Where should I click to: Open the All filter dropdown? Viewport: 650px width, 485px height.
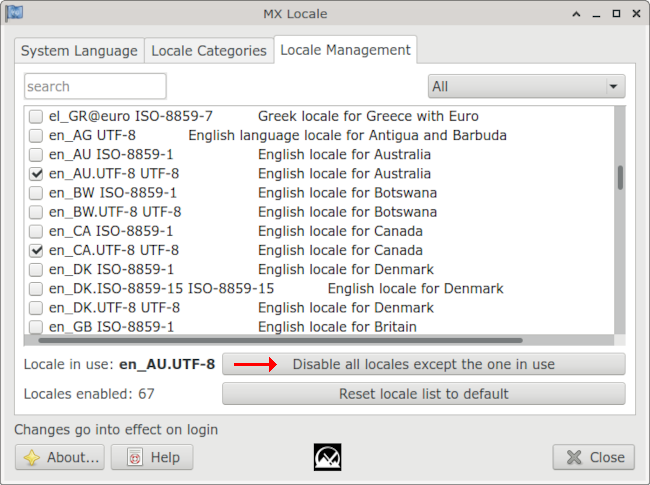[x=526, y=87]
